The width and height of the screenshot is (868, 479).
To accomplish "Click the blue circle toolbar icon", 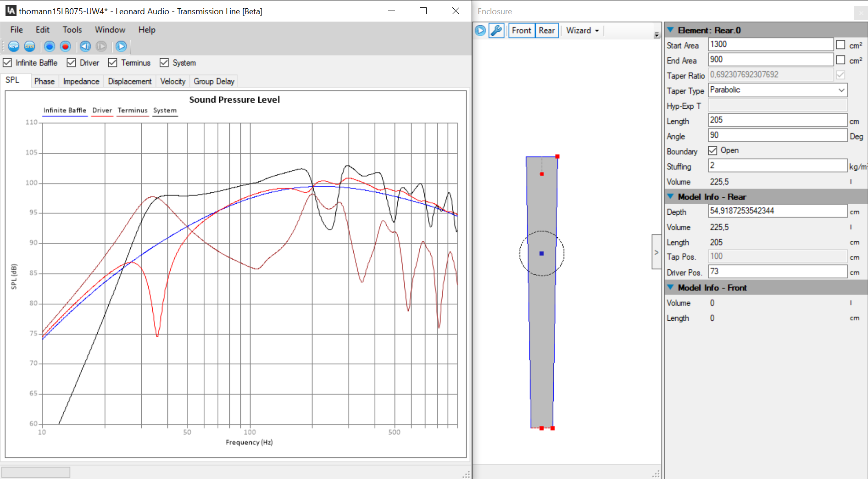I will tap(50, 46).
